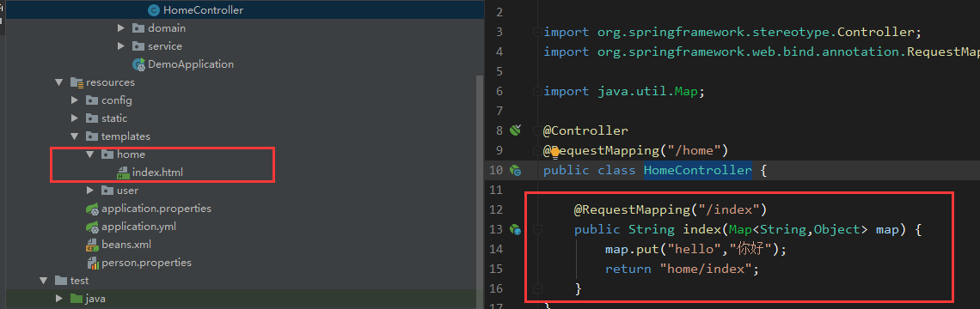Open application.yml file
Screen dimensions: 980x309
[138, 227]
